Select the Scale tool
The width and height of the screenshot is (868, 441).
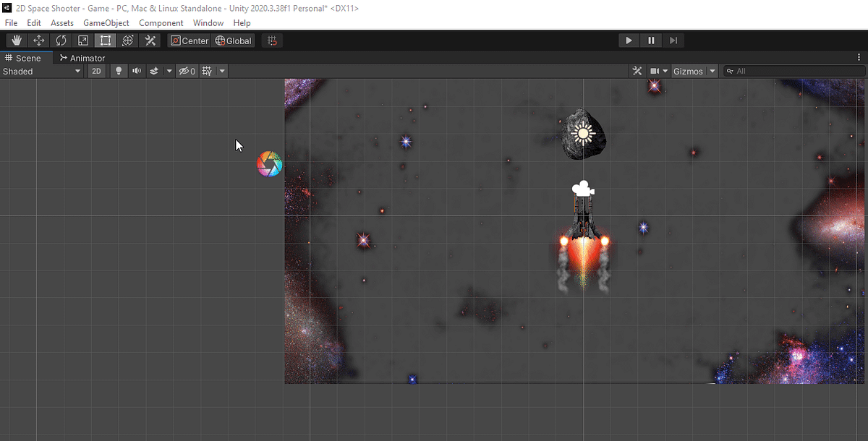coord(82,40)
